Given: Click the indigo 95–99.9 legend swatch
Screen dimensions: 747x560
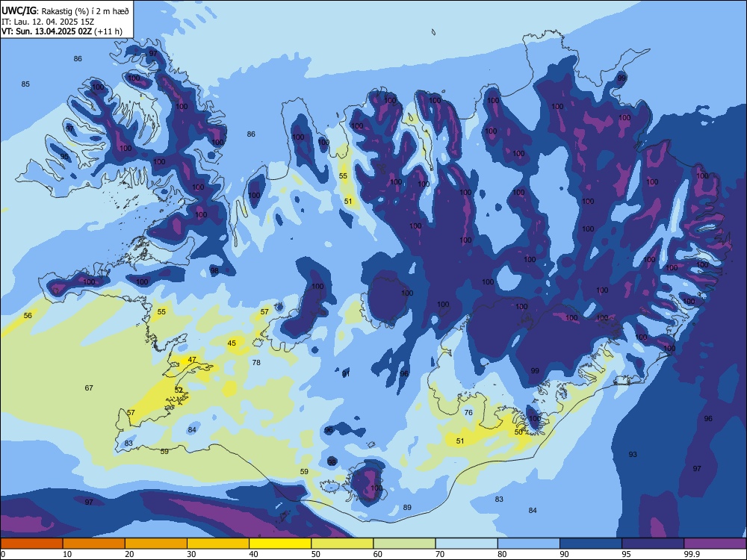Looking at the screenshot, I should point(653,544).
